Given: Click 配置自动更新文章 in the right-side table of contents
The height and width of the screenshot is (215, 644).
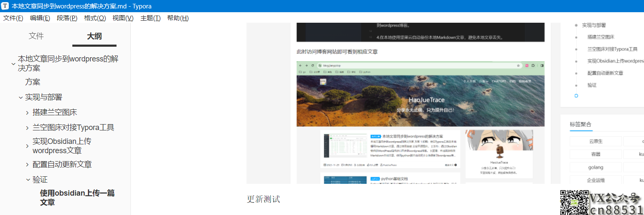Looking at the screenshot, I should point(605,73).
